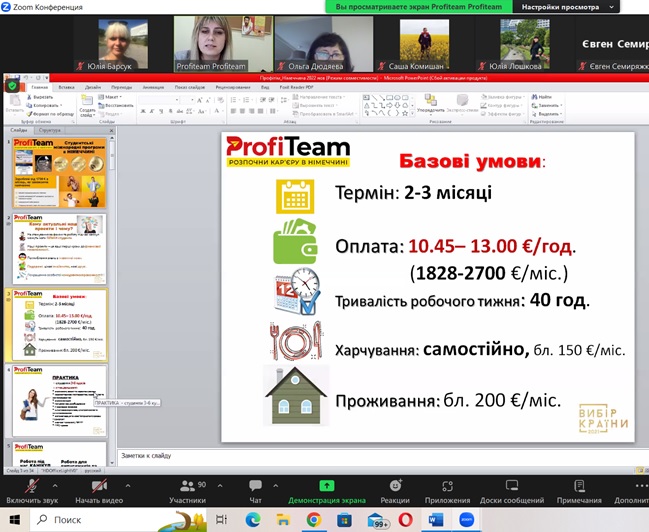Click the Zoom app icon in taskbar

point(467,520)
